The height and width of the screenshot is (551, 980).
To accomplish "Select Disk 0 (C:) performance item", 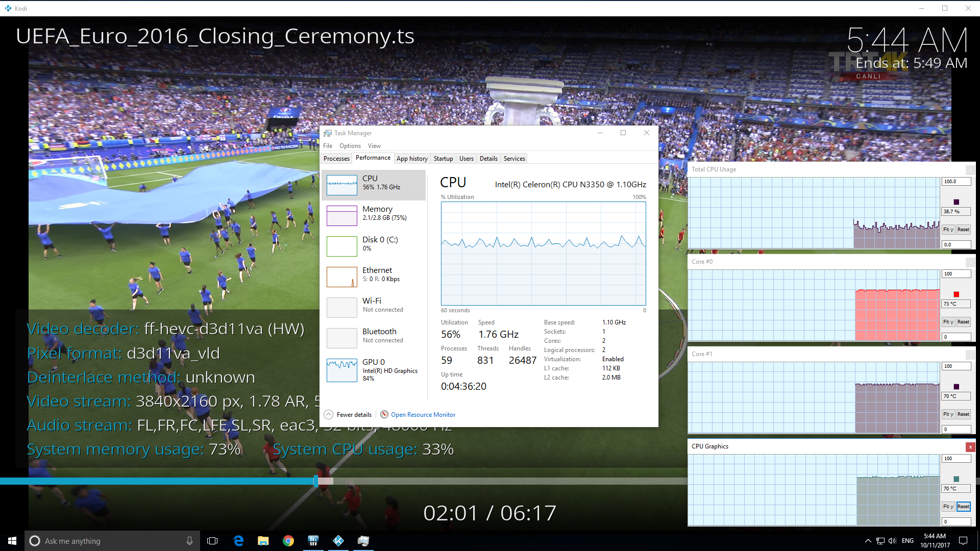I will click(374, 246).
